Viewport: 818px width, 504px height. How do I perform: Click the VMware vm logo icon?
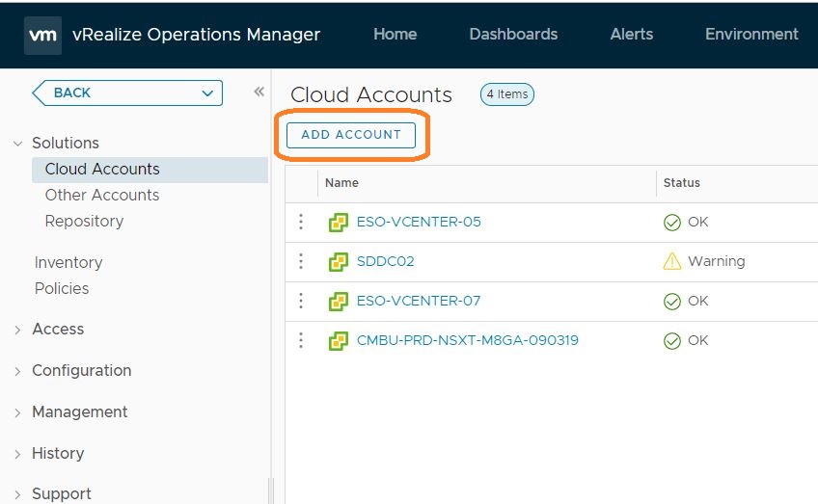(42, 35)
